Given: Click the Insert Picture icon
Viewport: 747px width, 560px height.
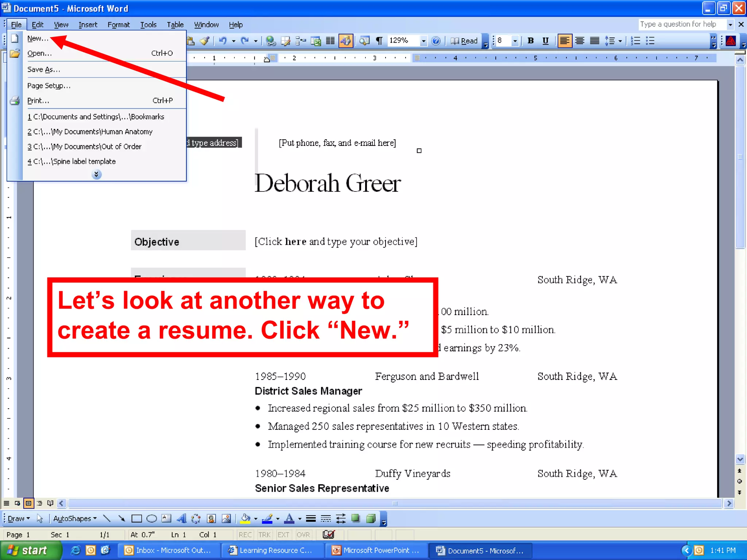Looking at the screenshot, I should click(x=227, y=518).
